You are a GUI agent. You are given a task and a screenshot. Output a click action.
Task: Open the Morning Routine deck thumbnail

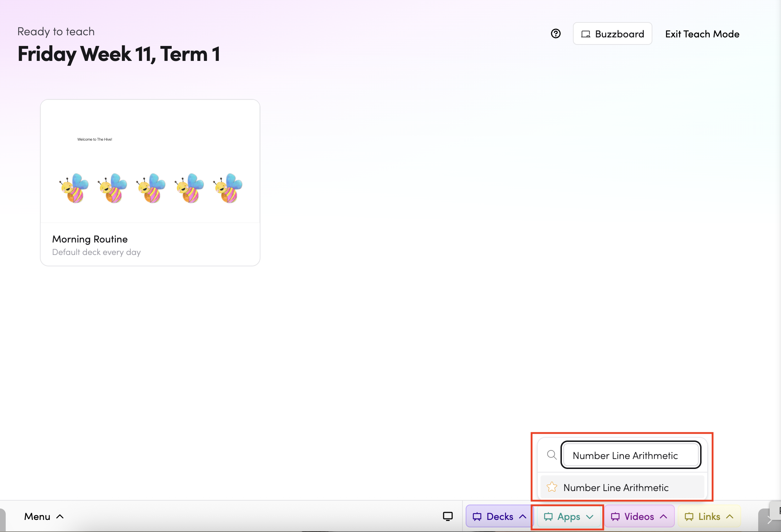tap(150, 162)
